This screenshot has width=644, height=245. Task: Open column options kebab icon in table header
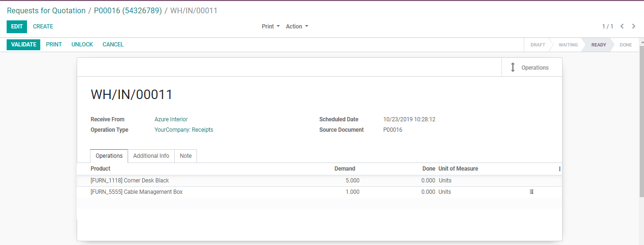[x=560, y=169]
